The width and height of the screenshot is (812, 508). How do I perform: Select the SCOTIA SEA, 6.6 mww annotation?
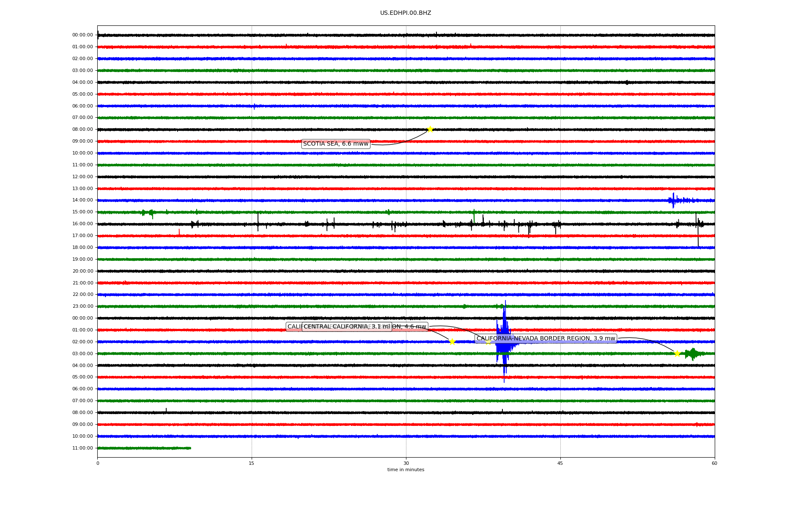point(336,144)
